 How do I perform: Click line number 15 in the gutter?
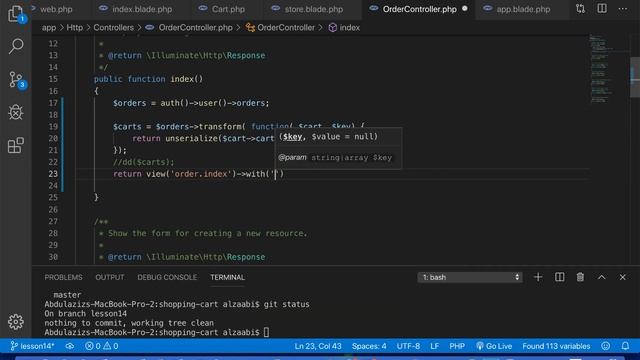(53, 79)
